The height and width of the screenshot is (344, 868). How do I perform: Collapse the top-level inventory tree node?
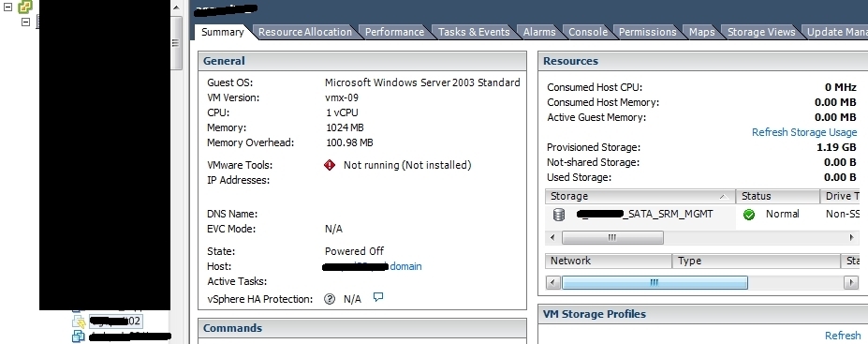pos(7,7)
